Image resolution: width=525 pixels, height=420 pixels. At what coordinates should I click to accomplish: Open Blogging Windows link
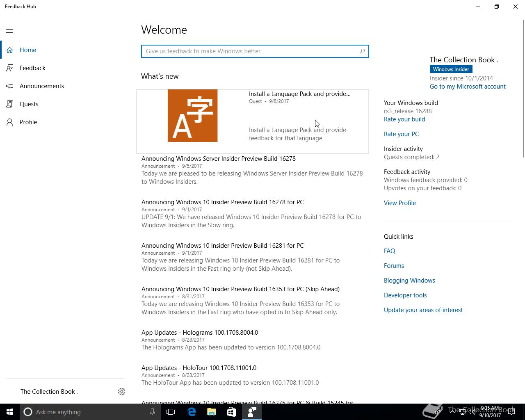pyautogui.click(x=409, y=281)
